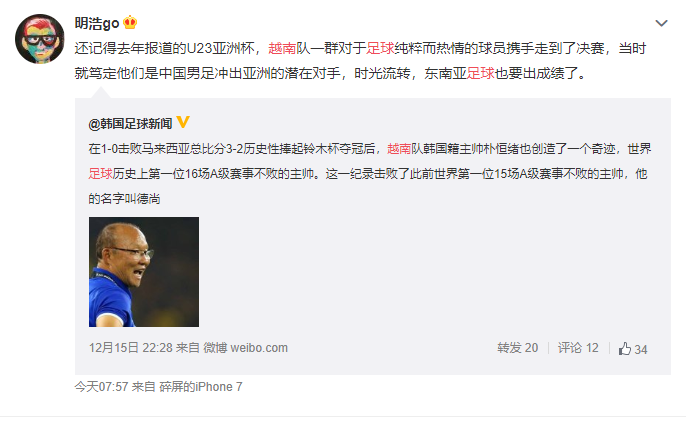Click the 明浩go username
Screen dimensions: 686x421
(97, 23)
